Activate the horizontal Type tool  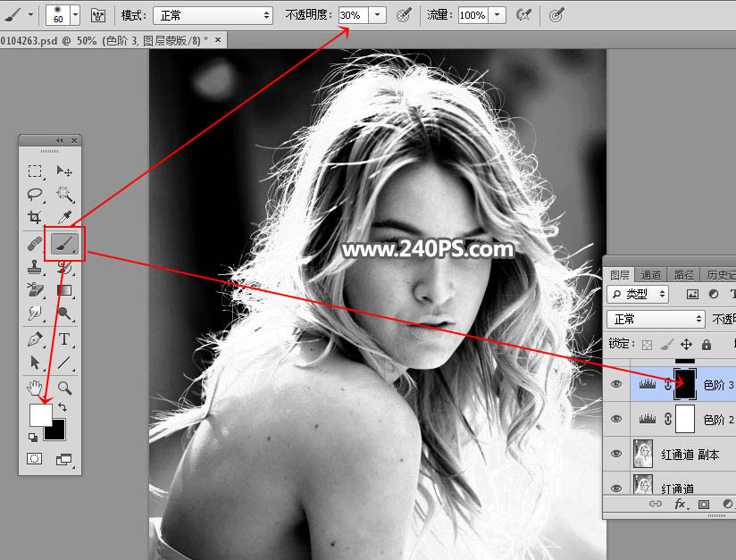click(x=64, y=339)
